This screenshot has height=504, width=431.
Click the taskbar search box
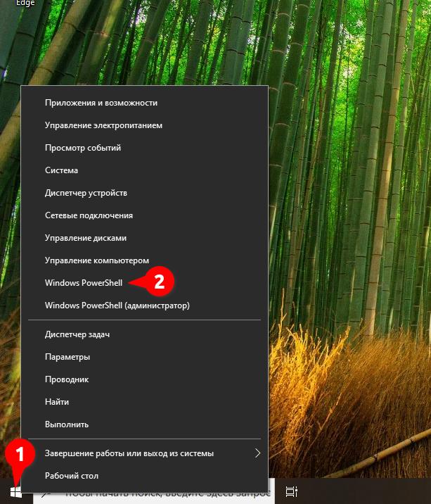(153, 492)
